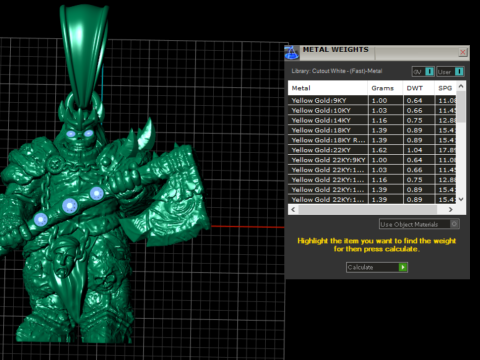This screenshot has height=360, width=480.
Task: Click the SPG value in the Yellow Gold:9KY row
Action: coord(446,100)
